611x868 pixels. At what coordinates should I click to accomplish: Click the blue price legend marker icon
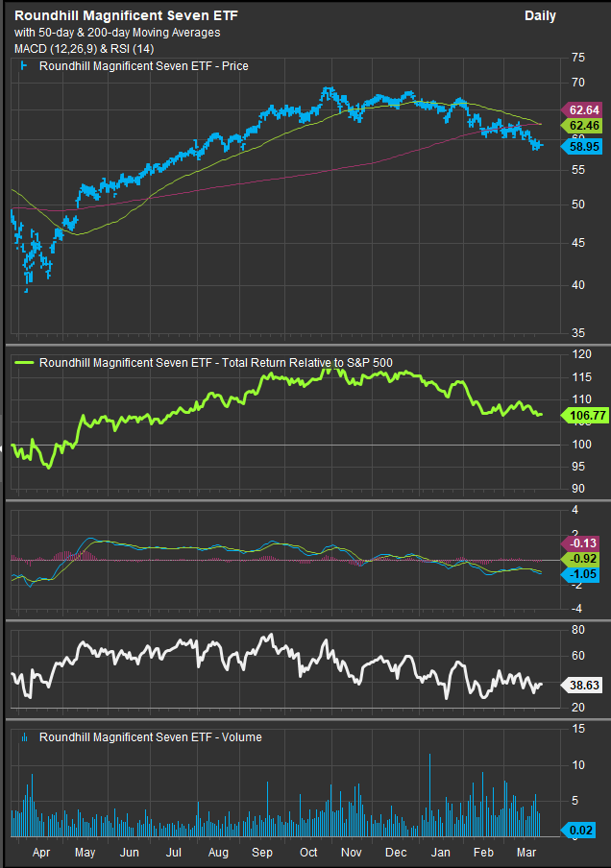pos(24,67)
